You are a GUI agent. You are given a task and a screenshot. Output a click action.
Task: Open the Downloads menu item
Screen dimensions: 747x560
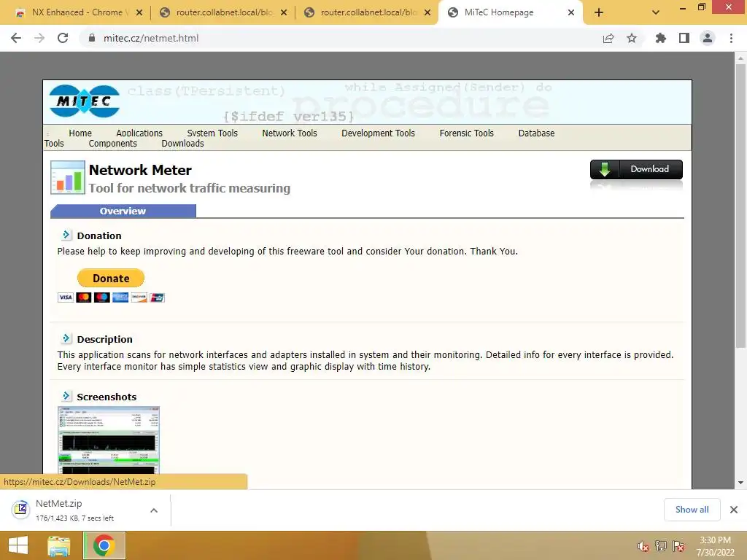coord(182,144)
